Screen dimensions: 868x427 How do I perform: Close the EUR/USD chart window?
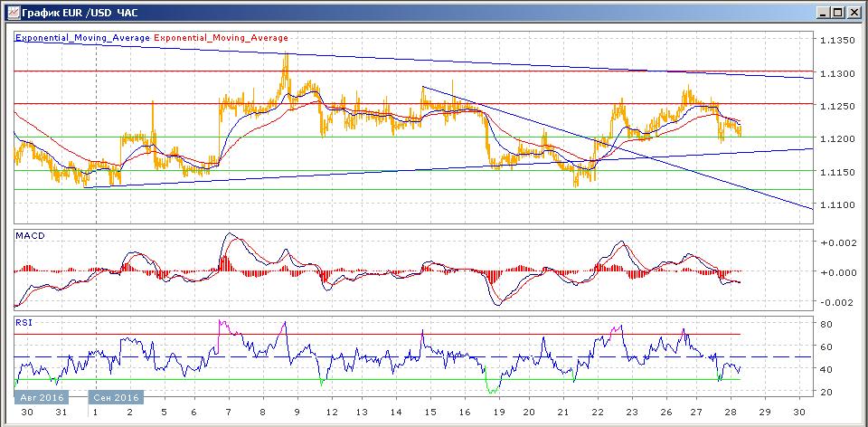(x=853, y=12)
